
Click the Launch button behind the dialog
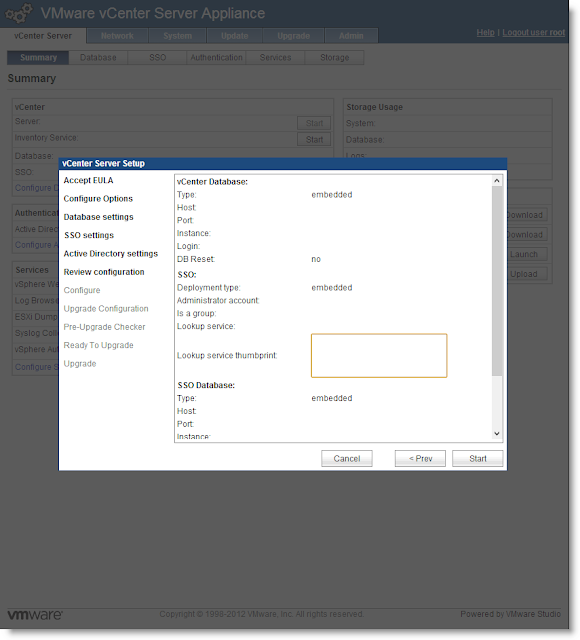tap(525, 254)
